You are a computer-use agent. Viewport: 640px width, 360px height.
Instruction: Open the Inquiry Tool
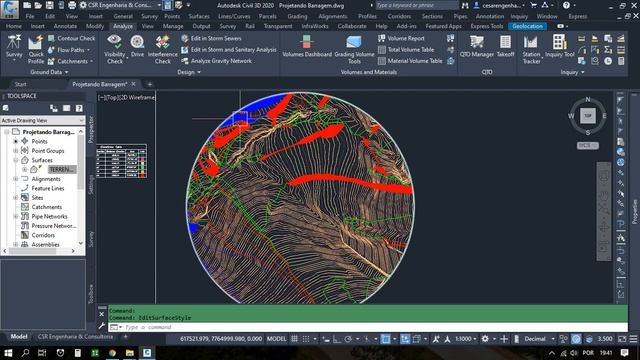coord(560,46)
